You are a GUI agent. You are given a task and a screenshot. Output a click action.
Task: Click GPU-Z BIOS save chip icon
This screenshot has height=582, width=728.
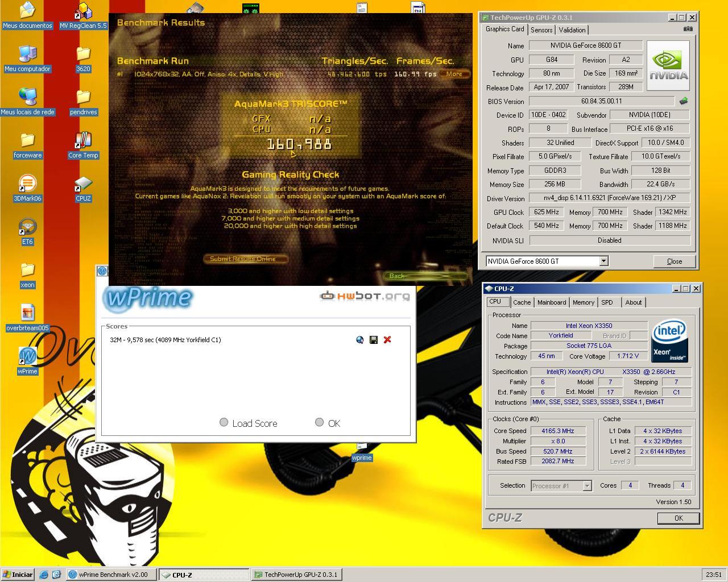683,101
